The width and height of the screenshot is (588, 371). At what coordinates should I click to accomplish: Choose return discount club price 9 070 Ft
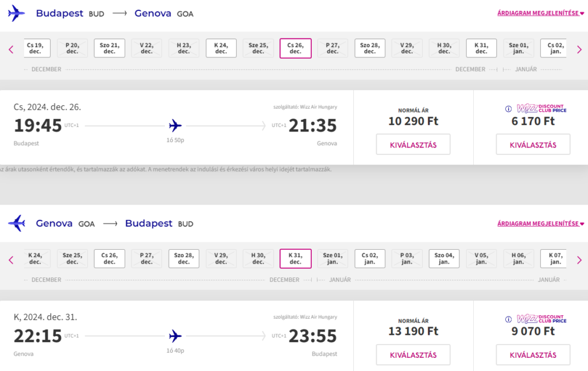pyautogui.click(x=533, y=355)
